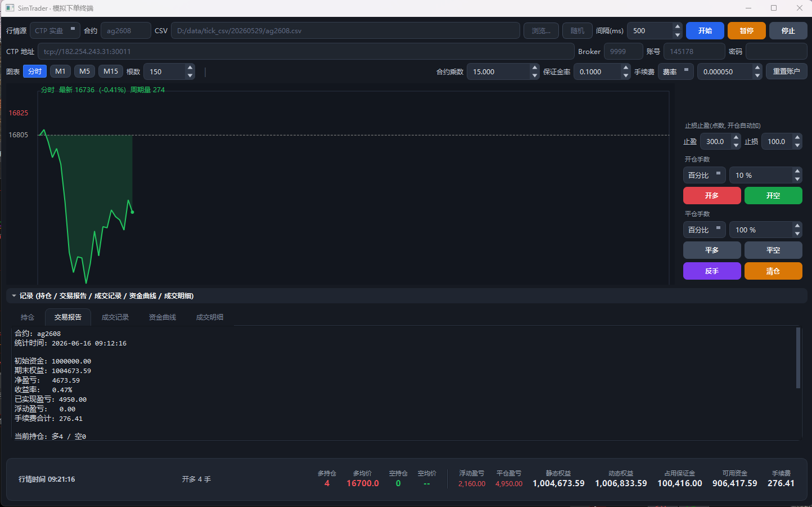The image size is (812, 507).
Task: Collapse the 记录 records section
Action: tap(14, 295)
